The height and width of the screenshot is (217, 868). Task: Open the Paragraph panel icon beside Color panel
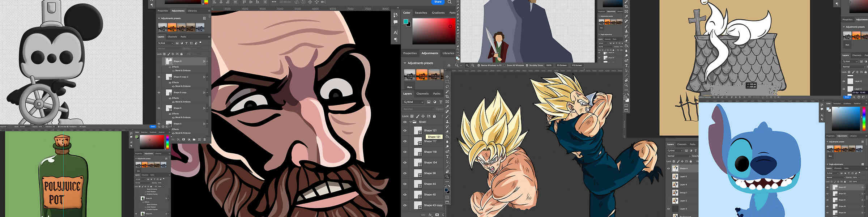396,39
